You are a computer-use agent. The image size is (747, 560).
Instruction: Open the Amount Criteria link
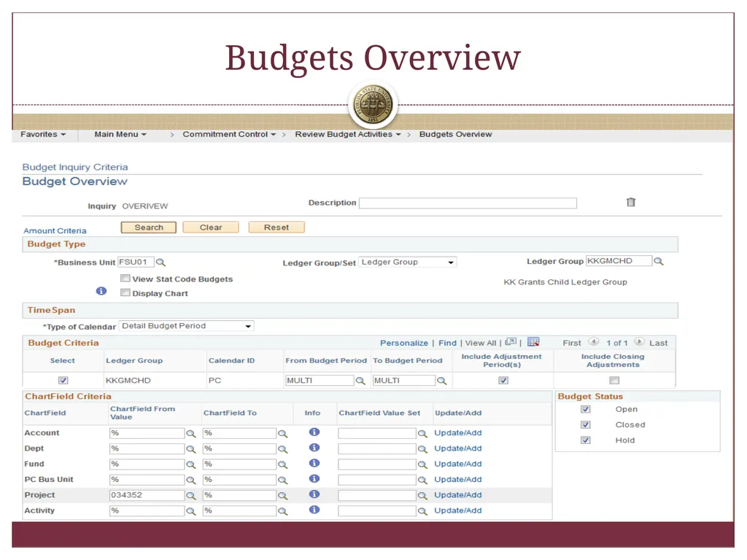click(55, 231)
